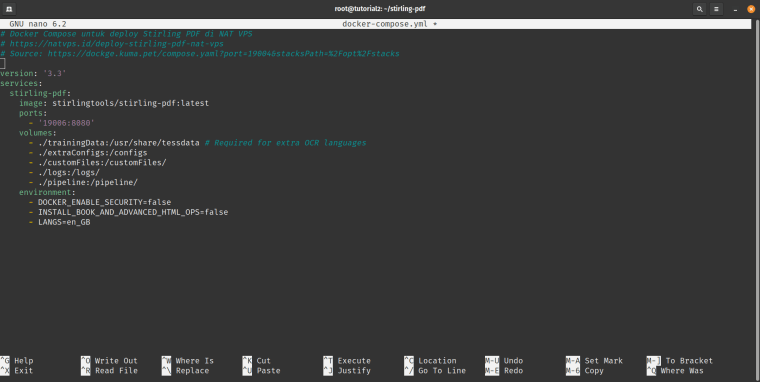Click the Cut shortcut
This screenshot has height=382, width=760.
(257, 361)
